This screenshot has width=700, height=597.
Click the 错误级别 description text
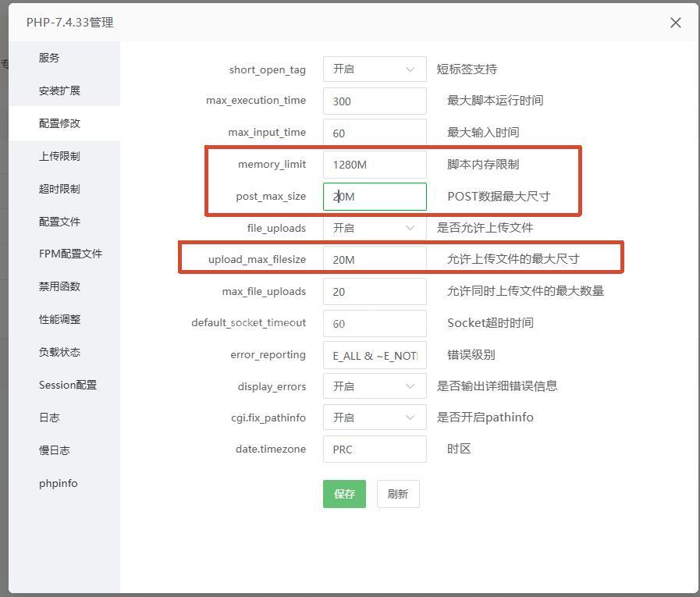tap(471, 355)
